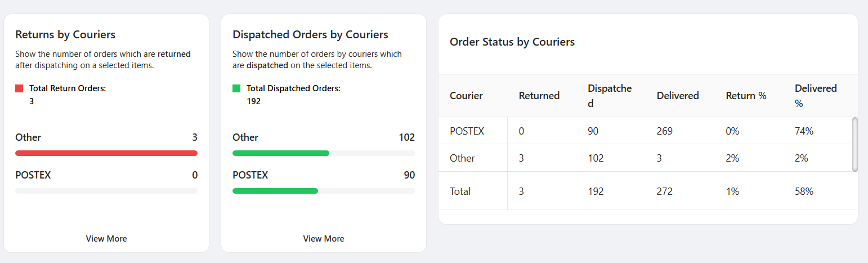Viewport: 868px width, 263px height.
Task: Select the POSTEX row in courier table
Action: click(467, 131)
